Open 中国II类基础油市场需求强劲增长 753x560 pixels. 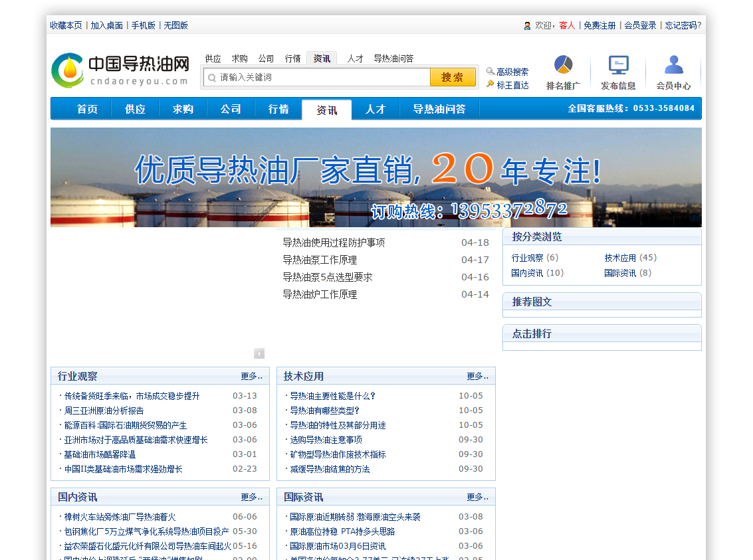tap(124, 469)
